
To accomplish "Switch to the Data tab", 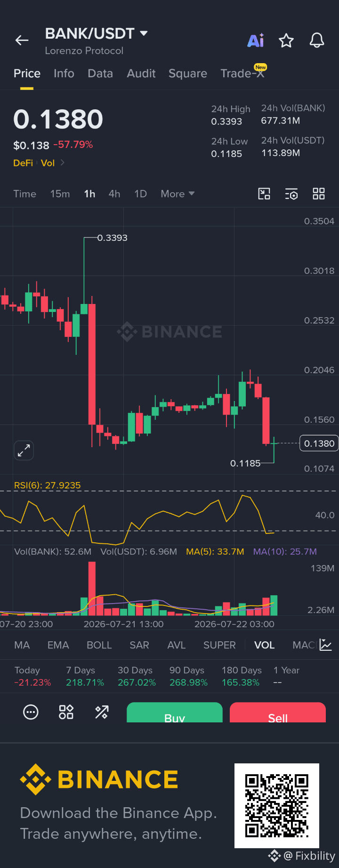I will 100,74.
